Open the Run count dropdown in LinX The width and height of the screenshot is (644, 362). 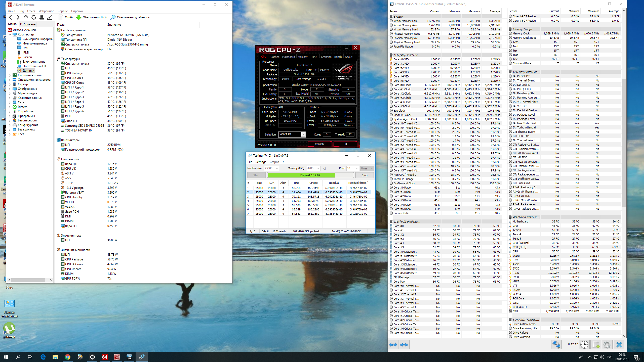coord(356,168)
